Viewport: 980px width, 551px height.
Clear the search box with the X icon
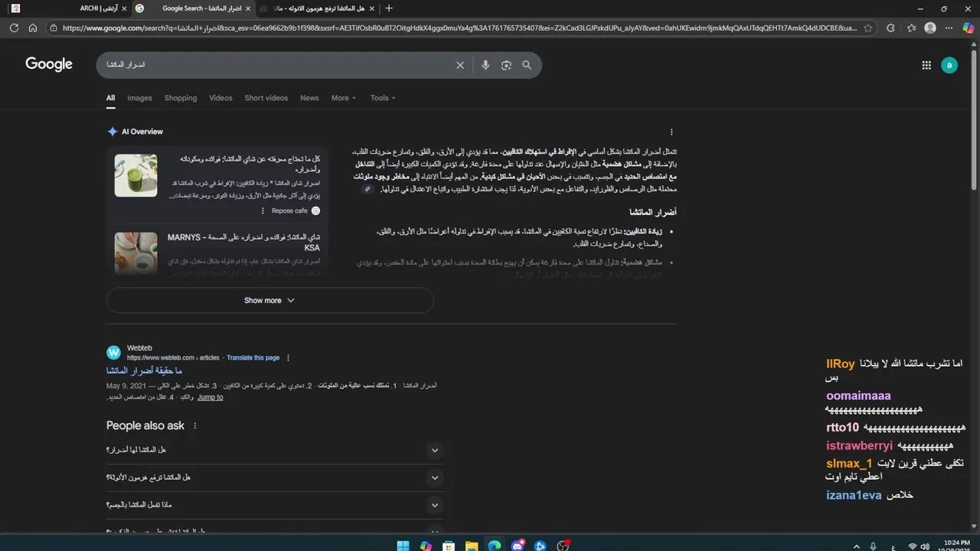point(460,65)
